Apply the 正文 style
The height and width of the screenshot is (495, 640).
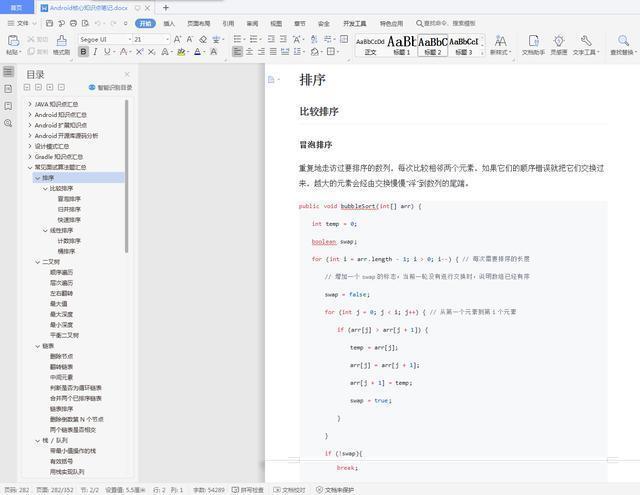pos(370,45)
